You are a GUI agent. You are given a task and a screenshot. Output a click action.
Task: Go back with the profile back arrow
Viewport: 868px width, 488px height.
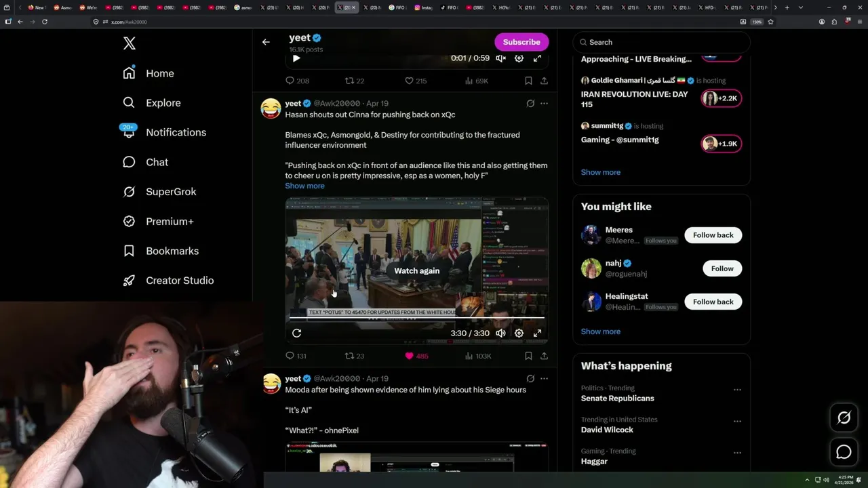click(266, 42)
